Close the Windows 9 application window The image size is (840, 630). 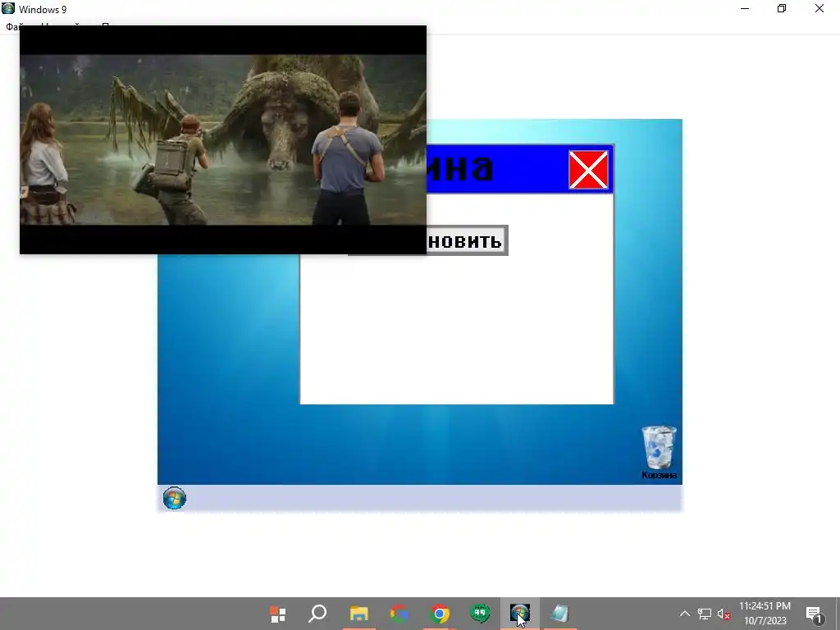[819, 8]
